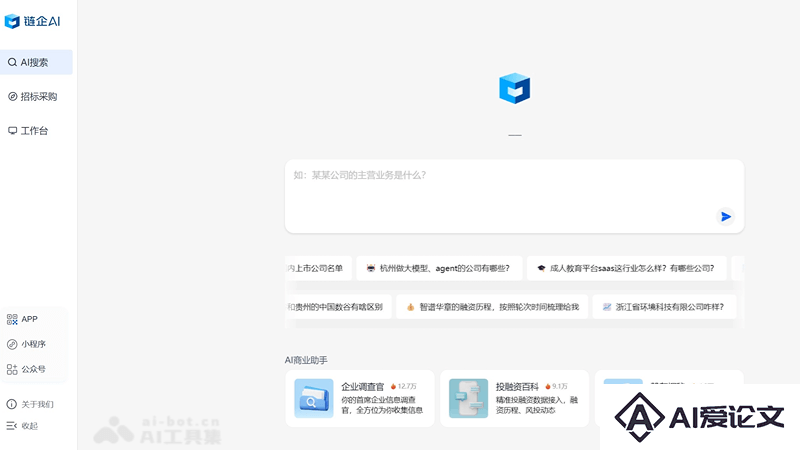Select the 上市公司名单 suggestion chip

(318, 268)
